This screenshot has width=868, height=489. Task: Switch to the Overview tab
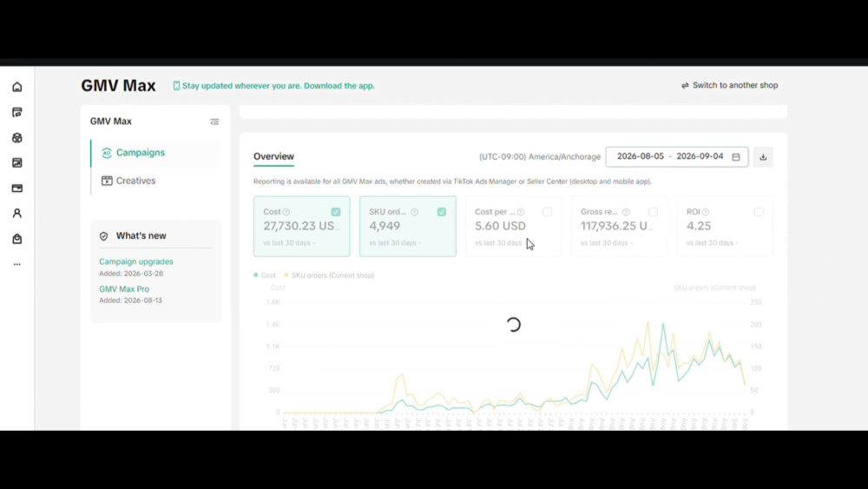pos(273,156)
